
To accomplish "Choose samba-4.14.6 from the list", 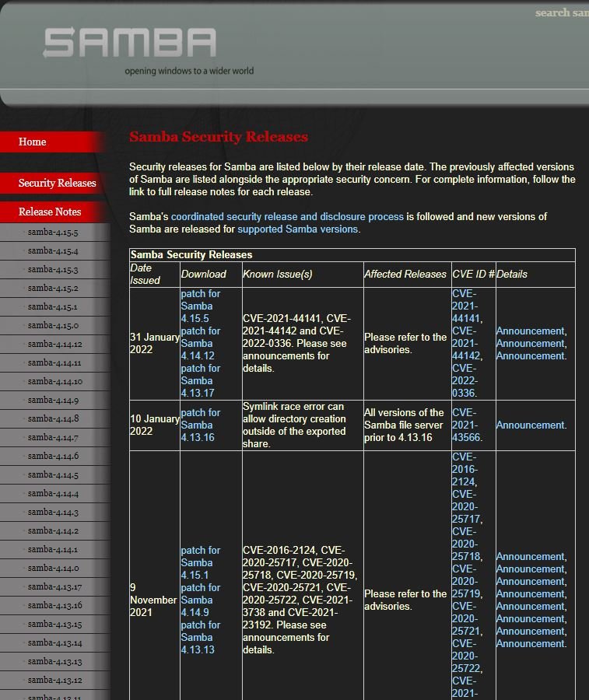I will click(x=53, y=457).
